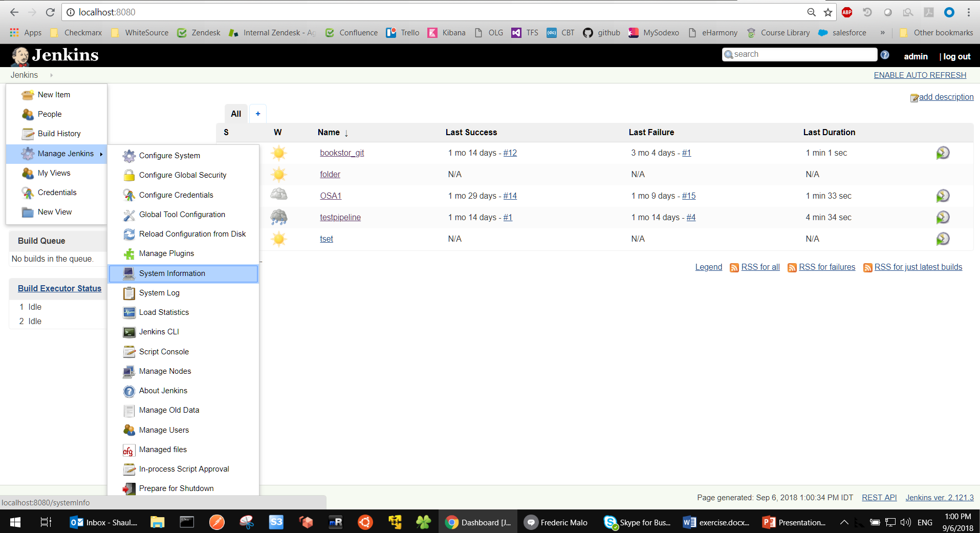Toggle Name column sort arrow

click(x=346, y=133)
